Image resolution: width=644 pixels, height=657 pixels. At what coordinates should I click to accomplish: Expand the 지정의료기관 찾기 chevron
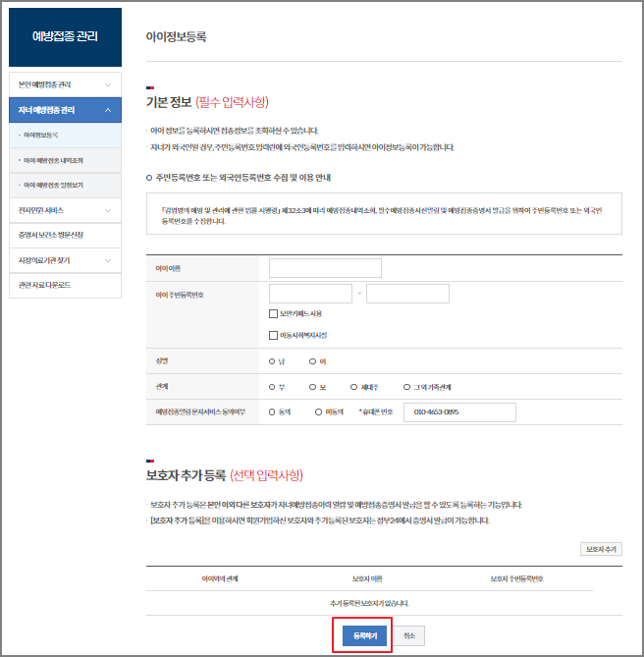click(x=108, y=260)
